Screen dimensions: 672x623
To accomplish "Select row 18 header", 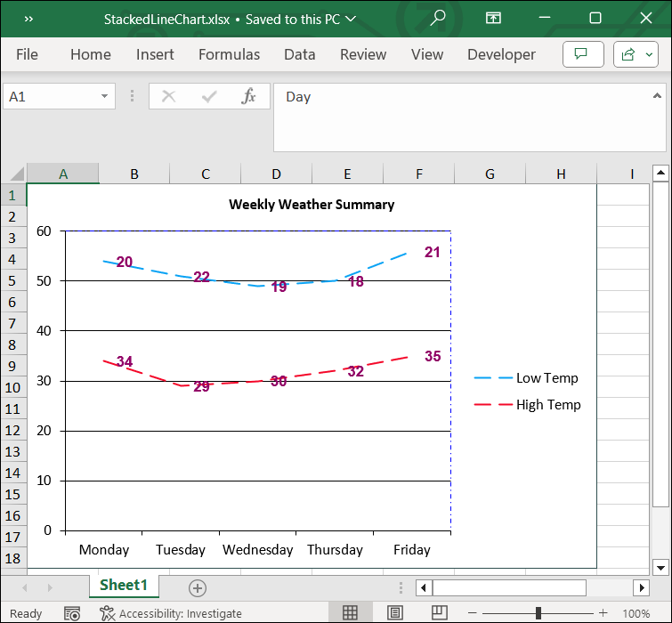I will point(12,558).
